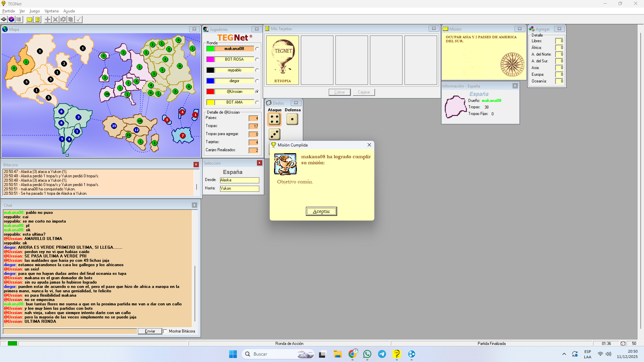This screenshot has width=644, height=362.
Task: Close the Bitácora panel
Action: point(196,165)
